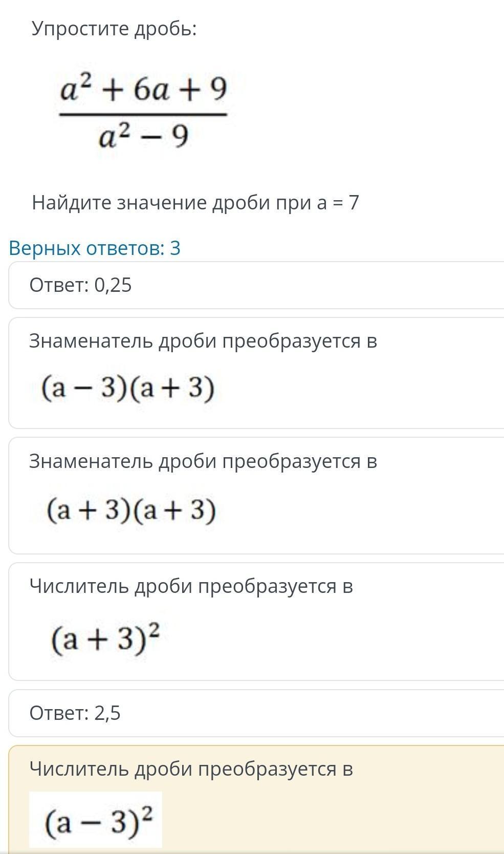Click the (a + 3)(a + 3) formula image

coord(131,510)
